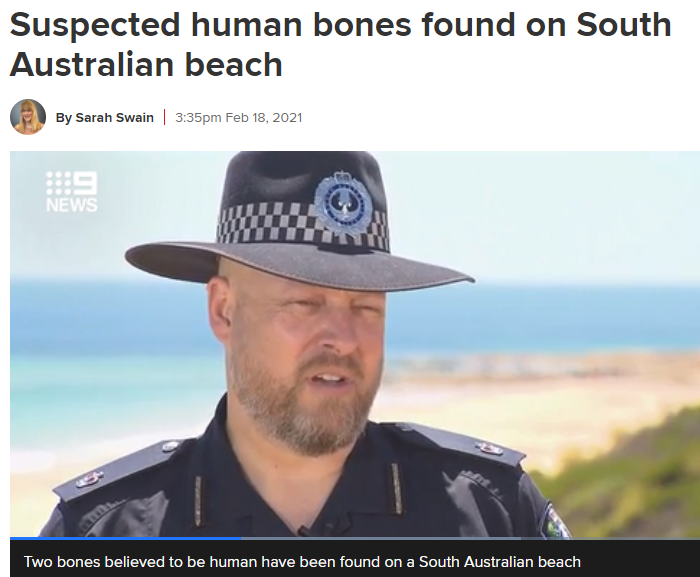Click the 3:35pm Feb 18, 2021 timestamp
This screenshot has width=700, height=577.
pos(238,117)
